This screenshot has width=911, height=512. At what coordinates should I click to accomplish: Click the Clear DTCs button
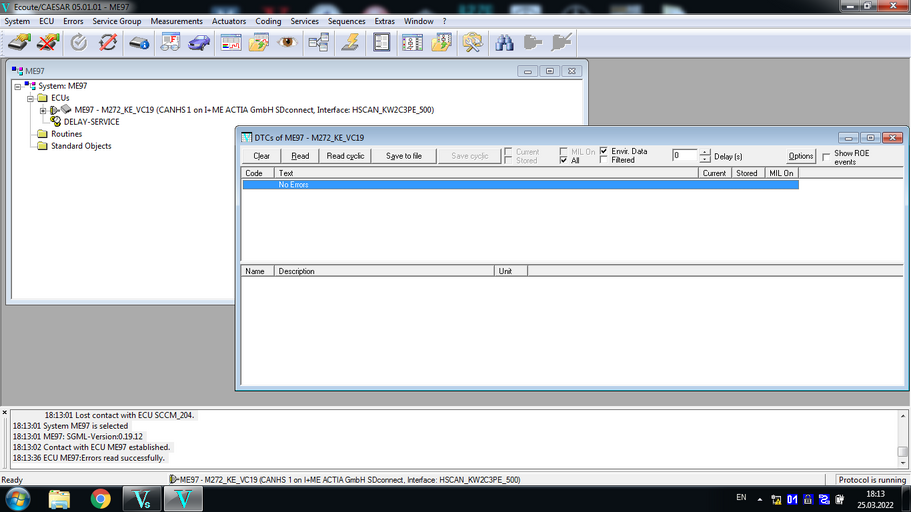click(x=261, y=156)
